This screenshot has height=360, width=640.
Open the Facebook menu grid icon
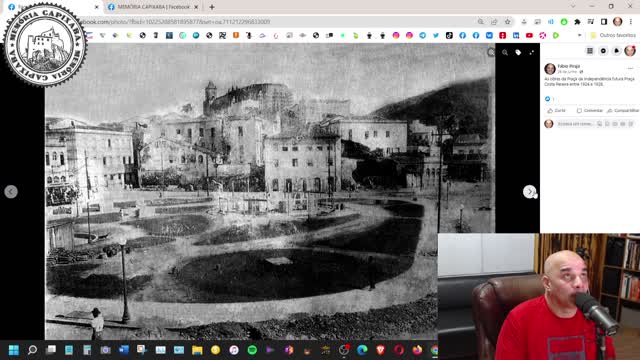(x=590, y=51)
